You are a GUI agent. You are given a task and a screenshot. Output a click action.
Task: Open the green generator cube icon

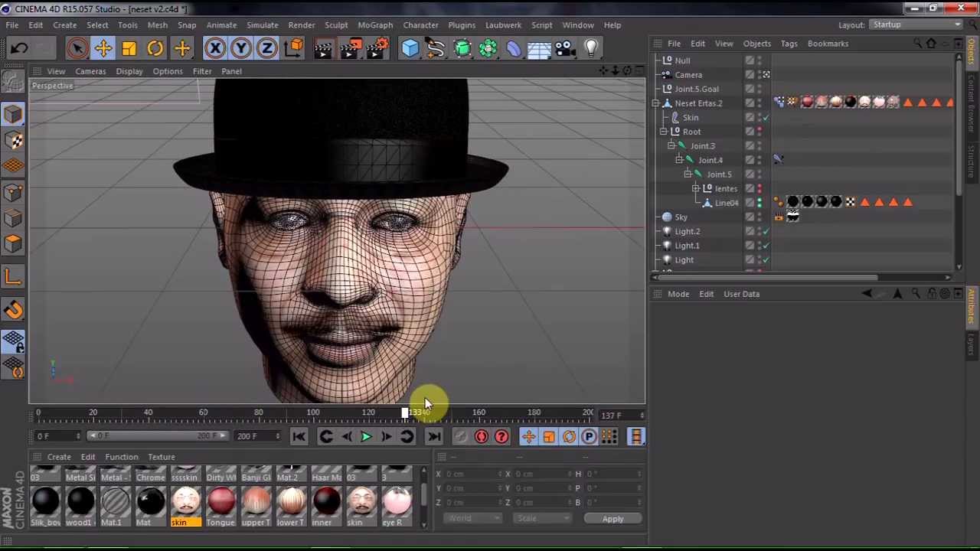[x=462, y=49]
